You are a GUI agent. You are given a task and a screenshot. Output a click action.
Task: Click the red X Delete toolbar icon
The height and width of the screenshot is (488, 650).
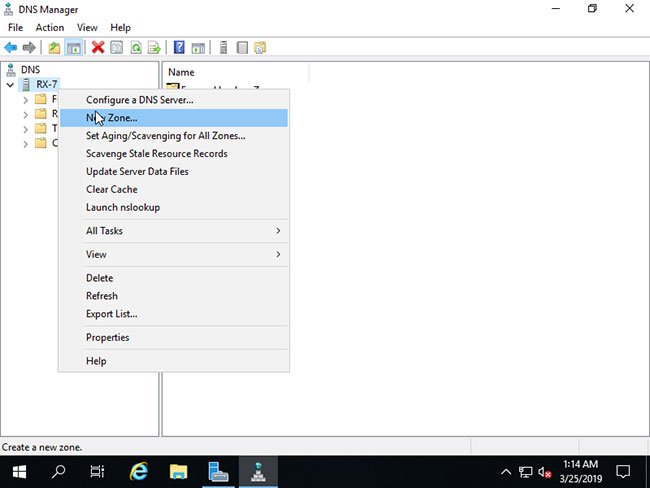(98, 47)
